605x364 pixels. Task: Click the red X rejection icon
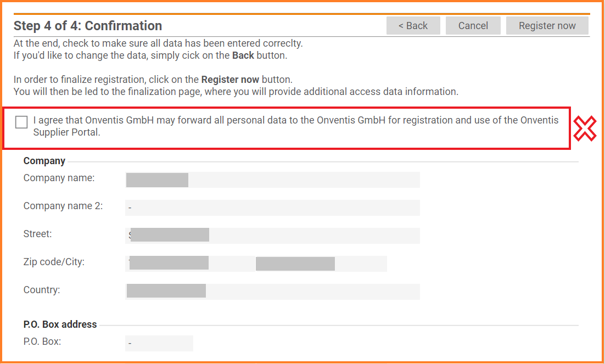(585, 127)
